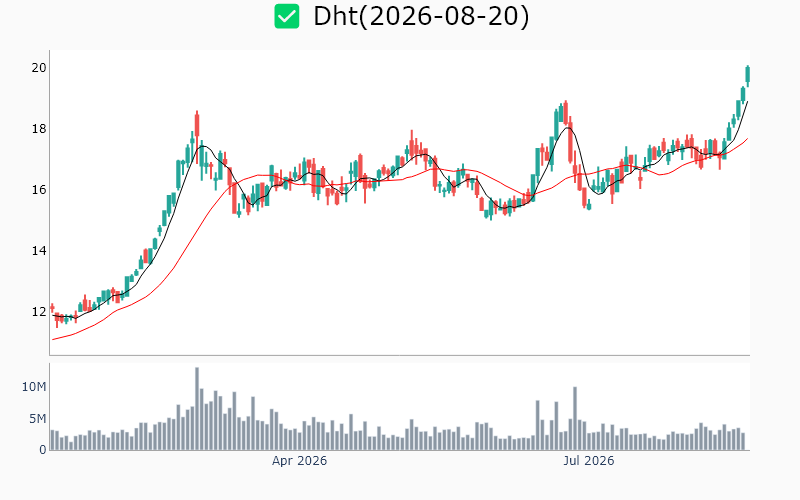Click the 20 price axis label
Viewport: 800px width, 500px height.
point(39,67)
